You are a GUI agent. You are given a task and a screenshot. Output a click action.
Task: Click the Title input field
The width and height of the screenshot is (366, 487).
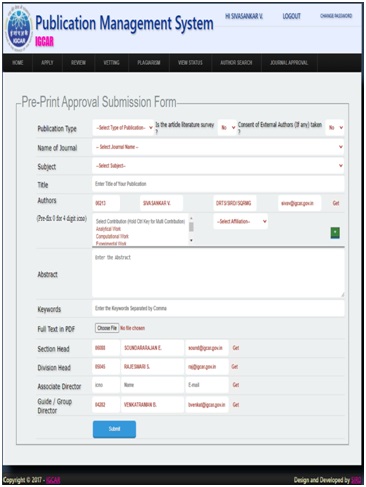218,184
